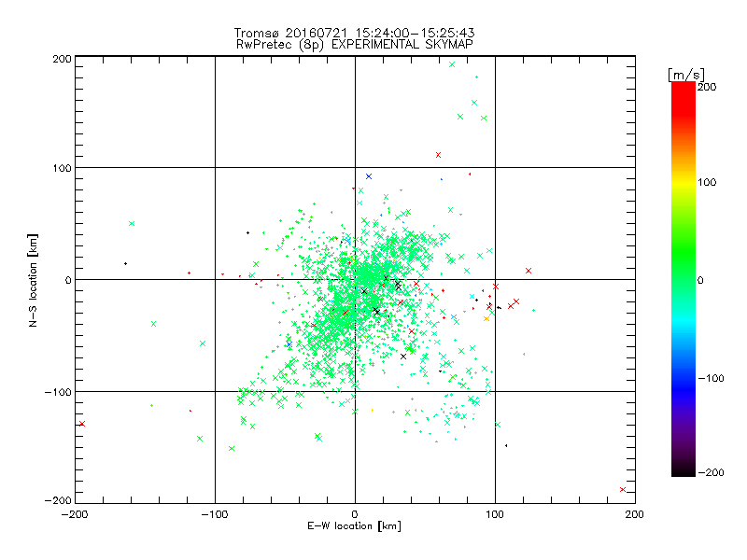Select the subtitle "RwPretec (8p) EXPERIMENTAL SKYMAP"
Screen dimensions: 747x560
click(x=355, y=45)
